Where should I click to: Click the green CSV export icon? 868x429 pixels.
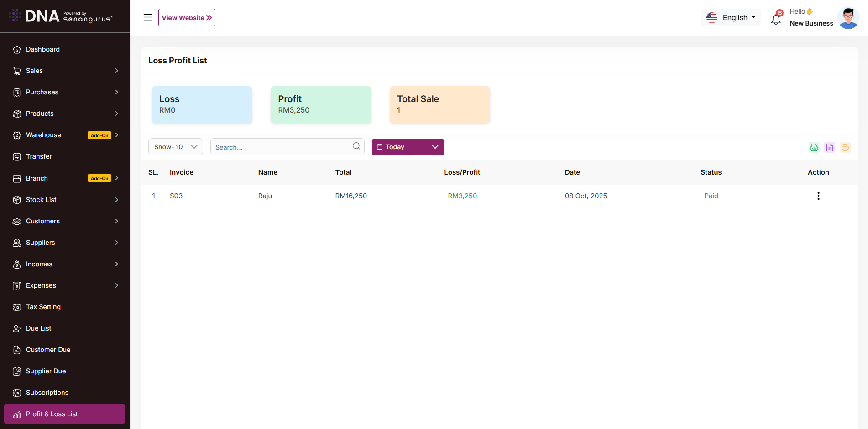[x=814, y=147]
